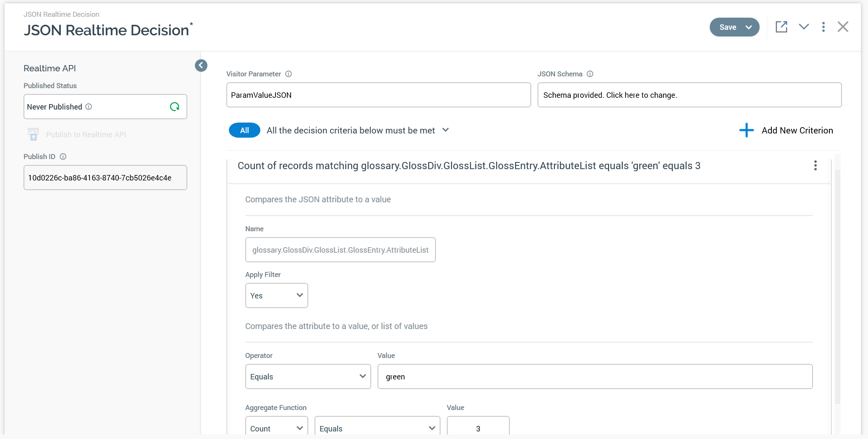Click the criteria list vertical scrollbar
This screenshot has height=439, width=868.
[837, 285]
